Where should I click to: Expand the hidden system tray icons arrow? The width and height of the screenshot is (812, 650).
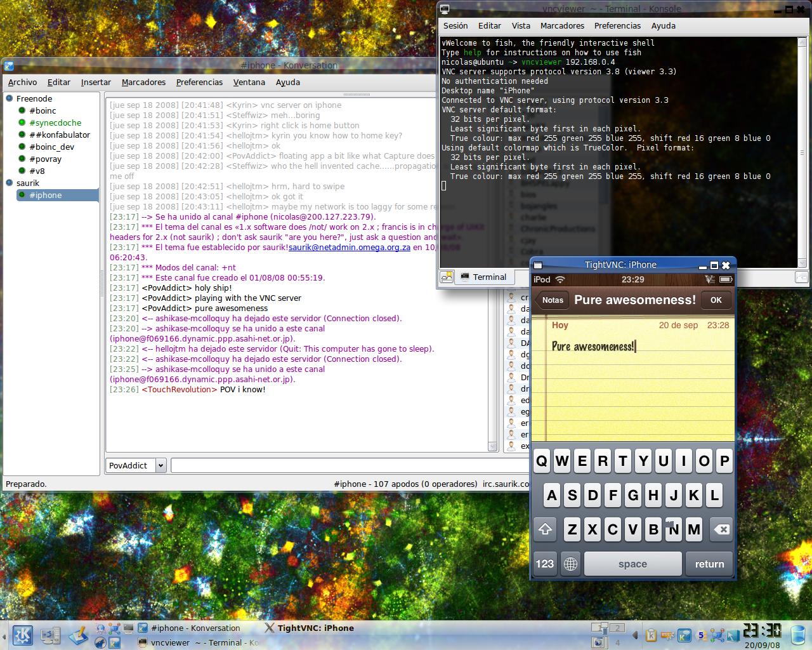[635, 635]
